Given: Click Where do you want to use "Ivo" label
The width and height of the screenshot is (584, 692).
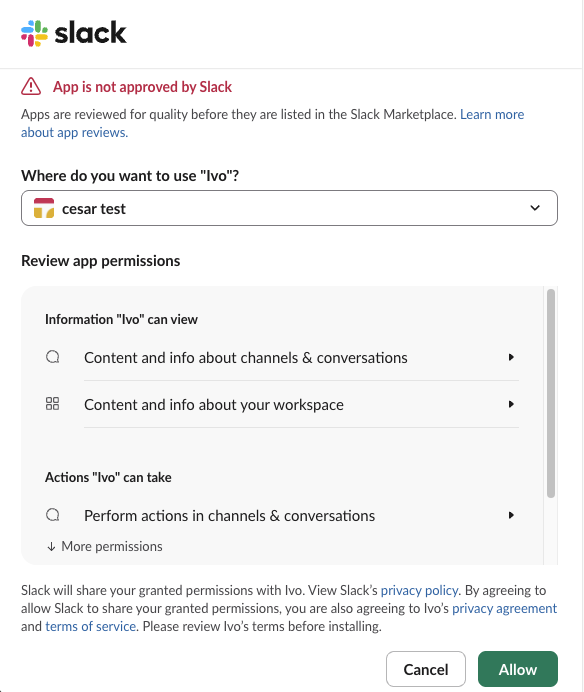Looking at the screenshot, I should click(130, 176).
